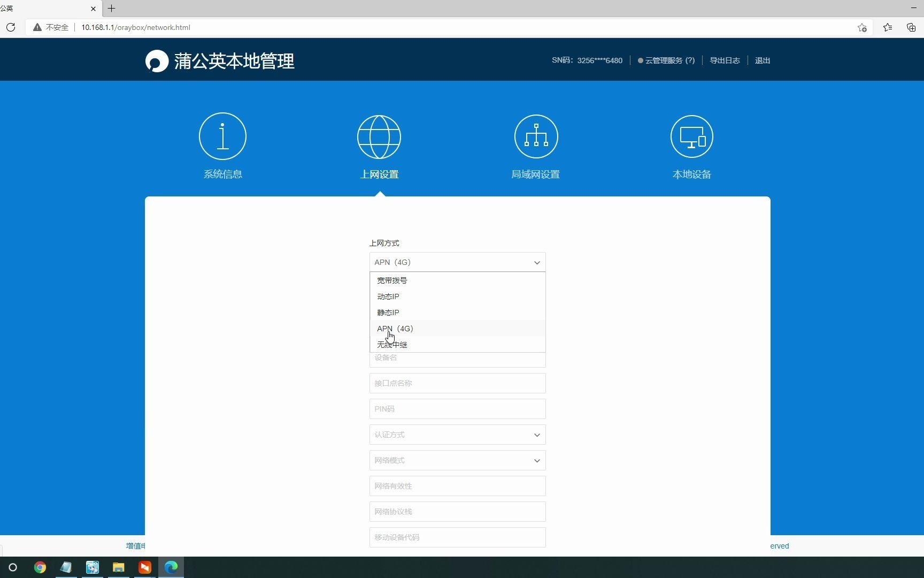The height and width of the screenshot is (578, 924).
Task: Open the browser favorites list icon
Action: [x=888, y=27]
